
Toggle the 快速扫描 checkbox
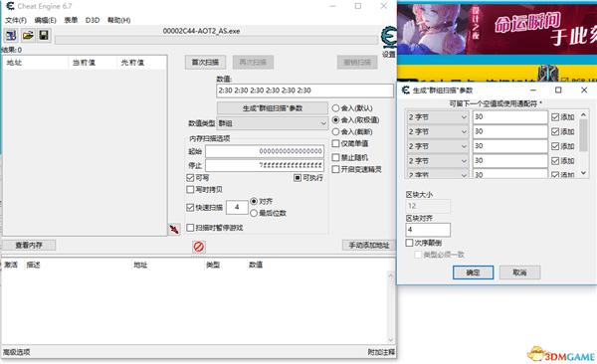pos(204,208)
